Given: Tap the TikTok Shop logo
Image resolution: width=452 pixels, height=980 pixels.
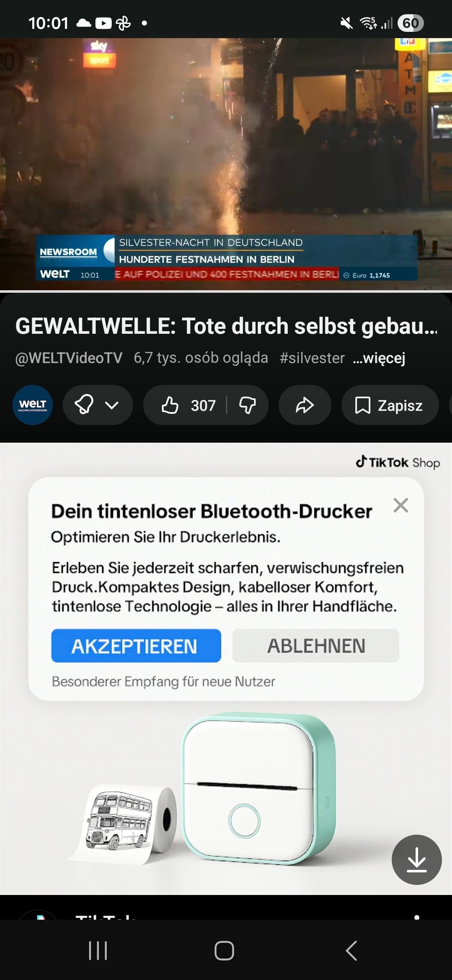Looking at the screenshot, I should coord(398,462).
